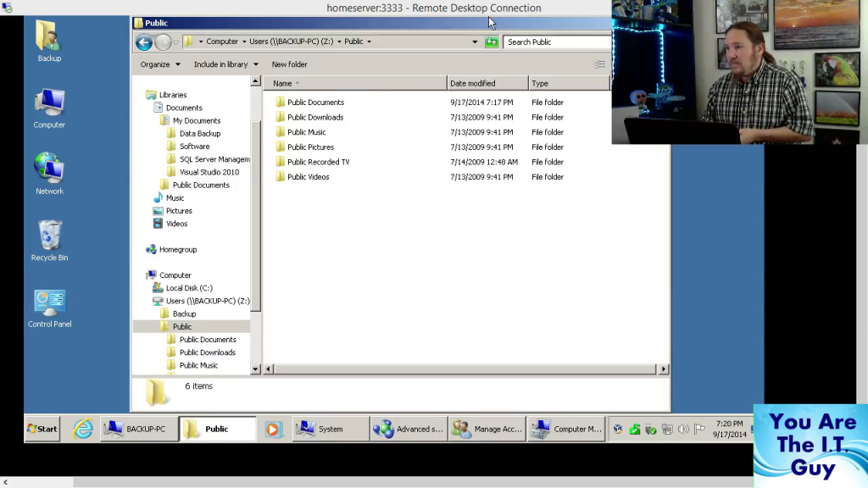Expand the Users (\\BACKUP-PC) (Z:) breadcrumb arrow

click(x=339, y=42)
